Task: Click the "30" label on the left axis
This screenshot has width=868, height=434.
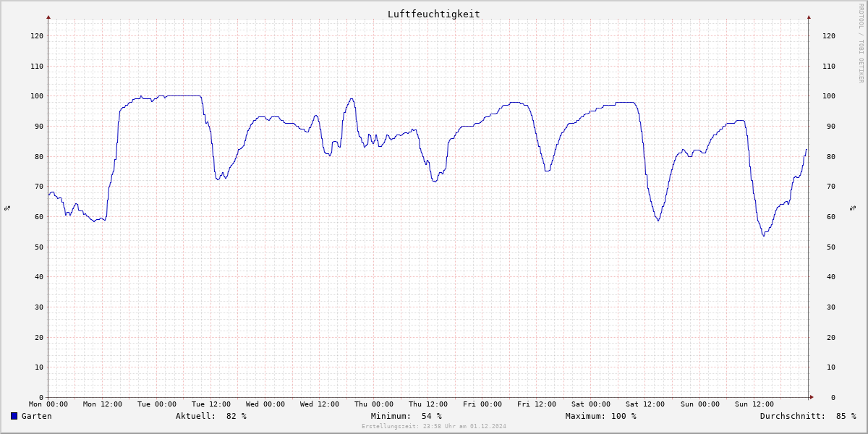Action: pos(39,307)
